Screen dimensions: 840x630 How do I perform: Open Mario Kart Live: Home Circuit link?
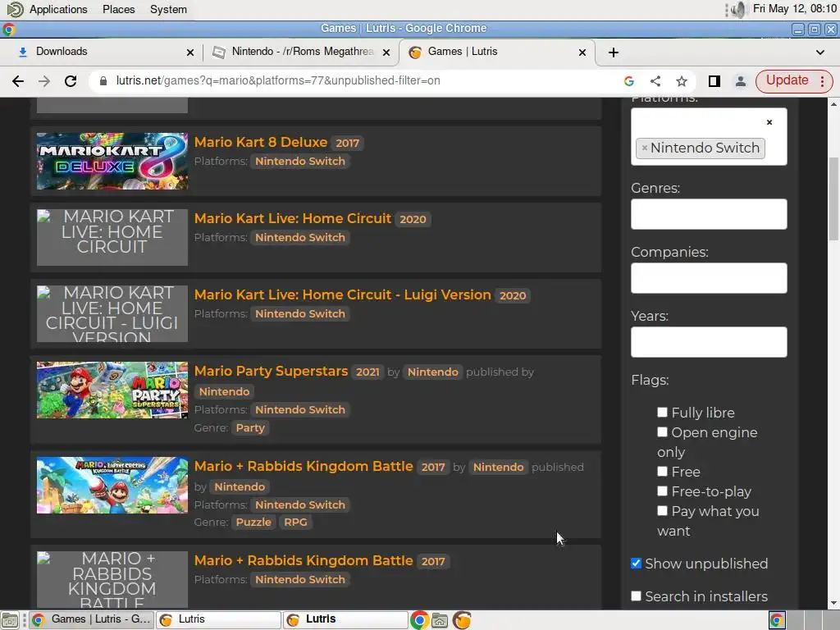coord(293,218)
